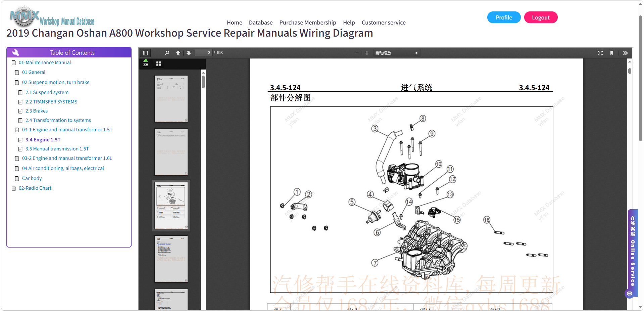Screen dimensions: 644x311
Task: Toggle the PDF viewer sidebar
Action: (145, 53)
